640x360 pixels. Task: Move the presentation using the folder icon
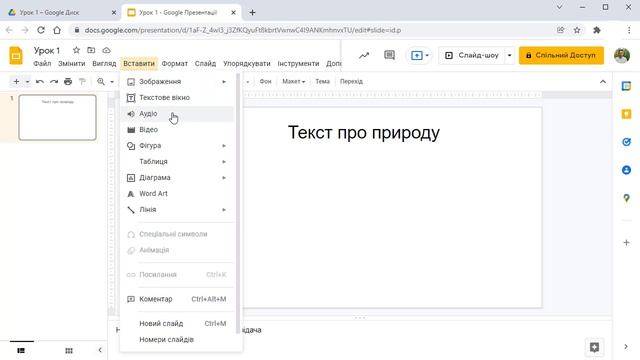91,50
